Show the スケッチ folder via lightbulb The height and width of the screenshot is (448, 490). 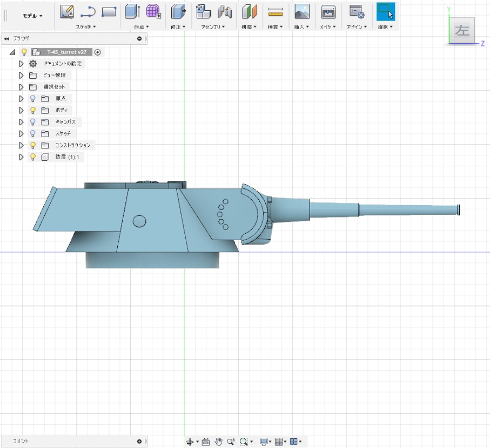32,133
